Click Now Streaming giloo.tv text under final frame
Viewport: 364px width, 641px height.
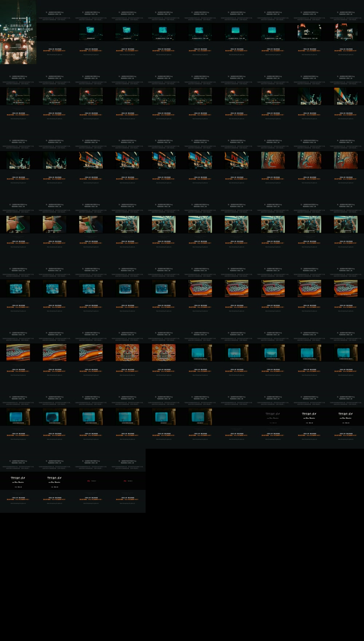tap(127, 503)
